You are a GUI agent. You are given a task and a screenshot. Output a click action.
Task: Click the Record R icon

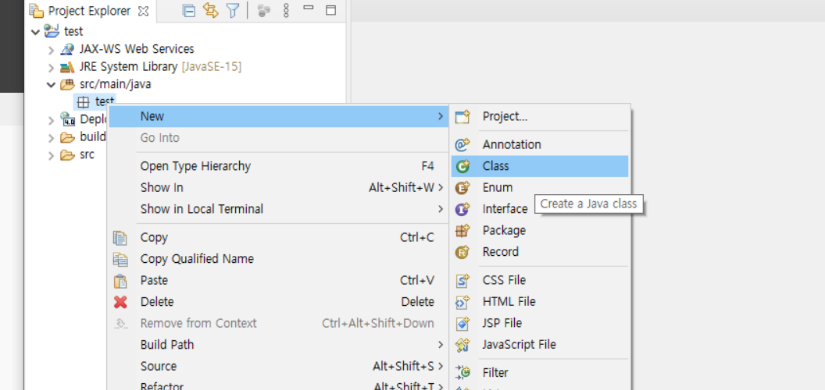(x=462, y=252)
